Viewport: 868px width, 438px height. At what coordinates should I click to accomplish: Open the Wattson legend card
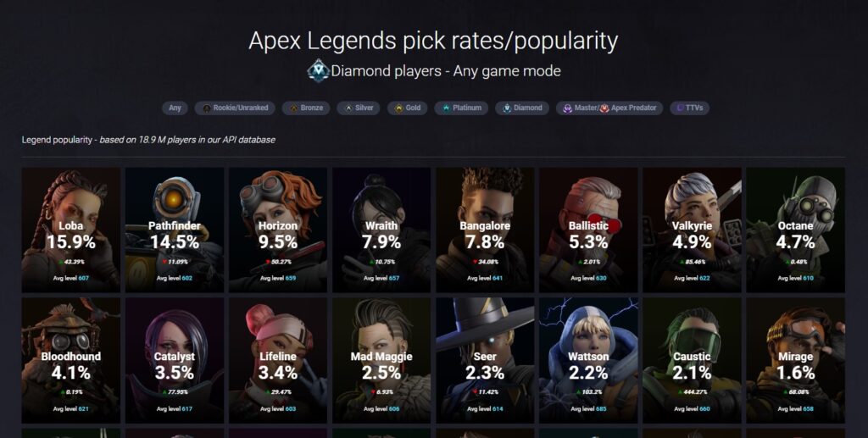point(588,361)
